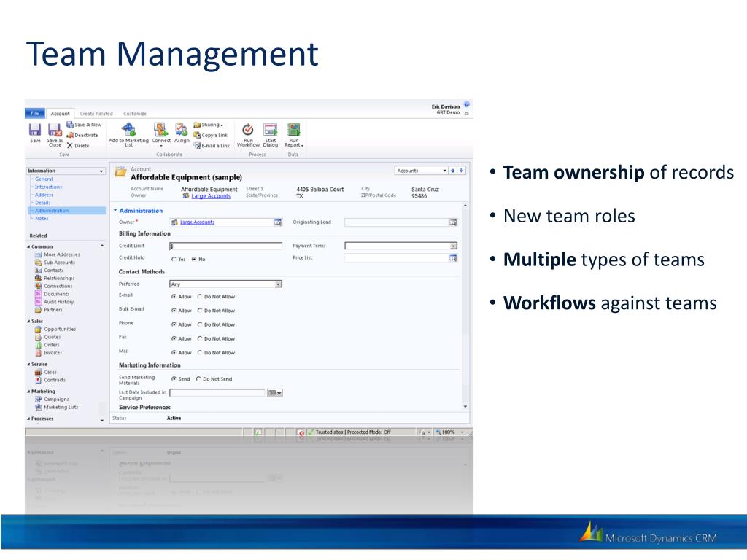Select Do Not Allow for Fax
747x560 pixels.
(x=200, y=339)
